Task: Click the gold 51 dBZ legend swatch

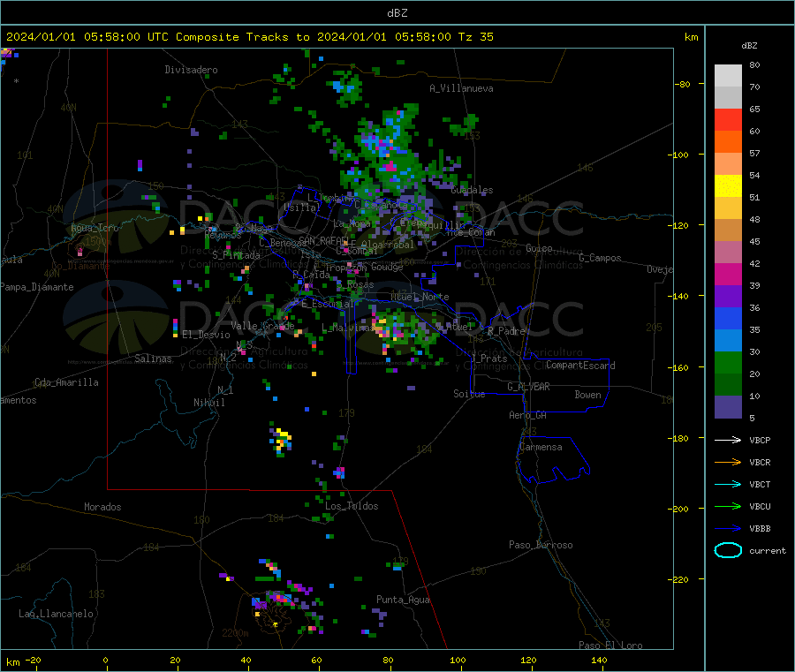Action: 728,208
